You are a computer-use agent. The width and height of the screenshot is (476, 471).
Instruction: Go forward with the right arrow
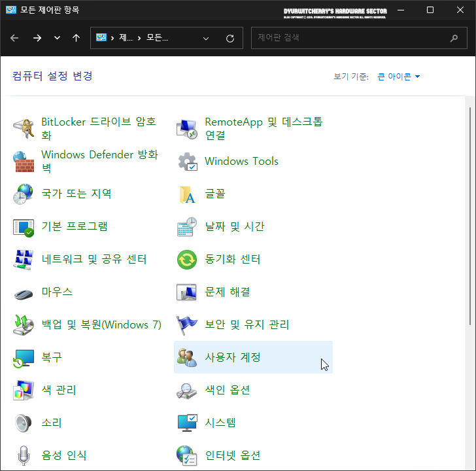coord(37,38)
